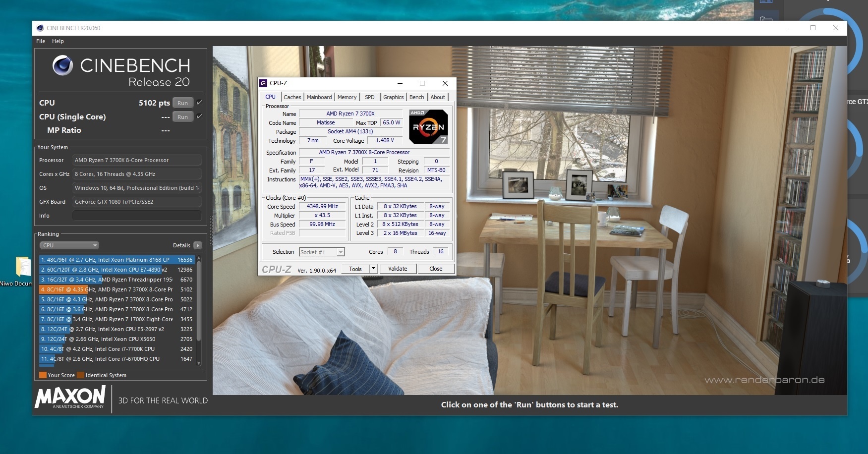
Task: Click the Tools button in CPU-Z
Action: pyautogui.click(x=355, y=269)
